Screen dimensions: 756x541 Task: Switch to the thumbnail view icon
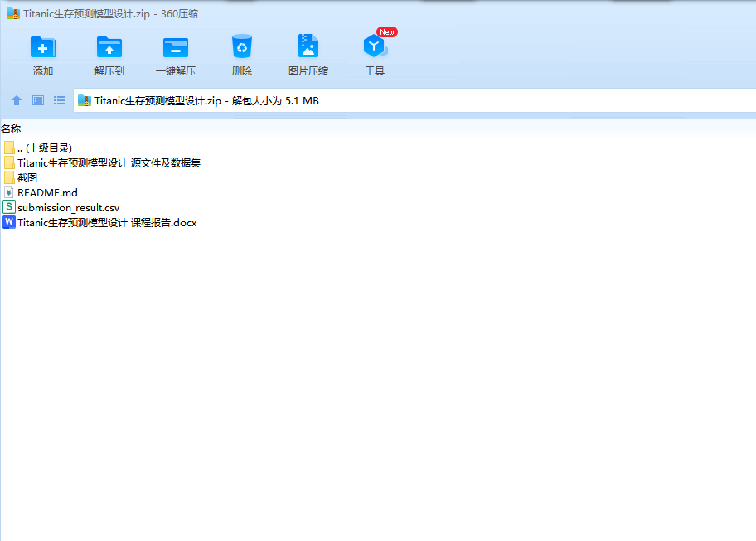point(38,100)
